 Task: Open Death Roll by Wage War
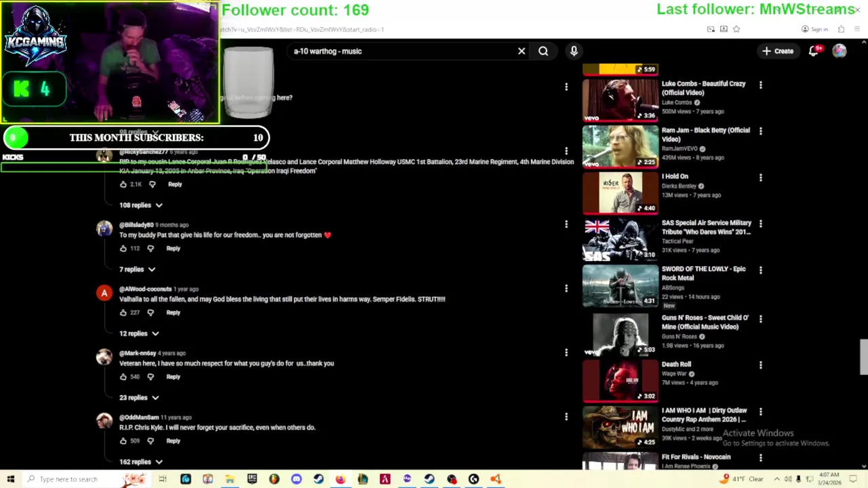point(676,364)
